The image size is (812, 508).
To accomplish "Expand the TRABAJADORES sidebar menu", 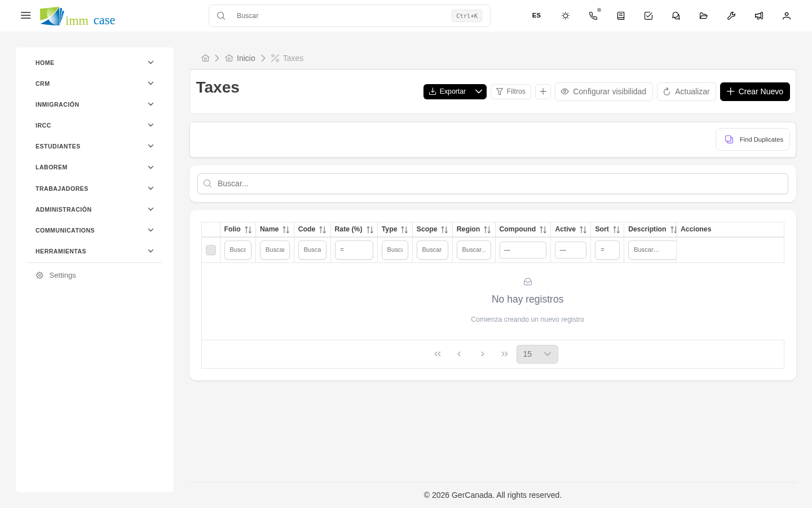I will tap(95, 189).
